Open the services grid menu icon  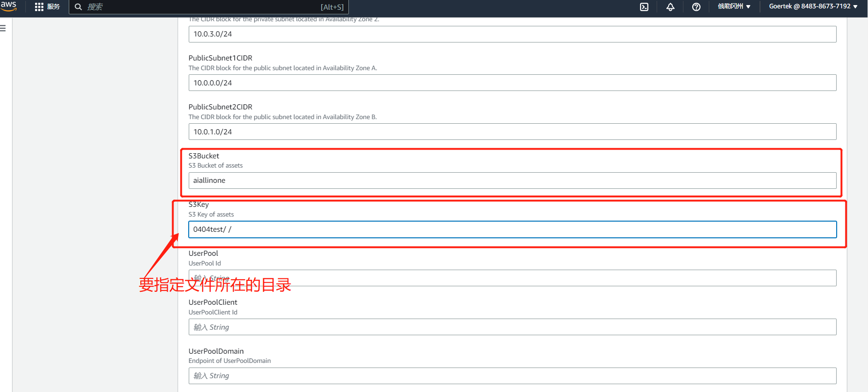pyautogui.click(x=39, y=7)
